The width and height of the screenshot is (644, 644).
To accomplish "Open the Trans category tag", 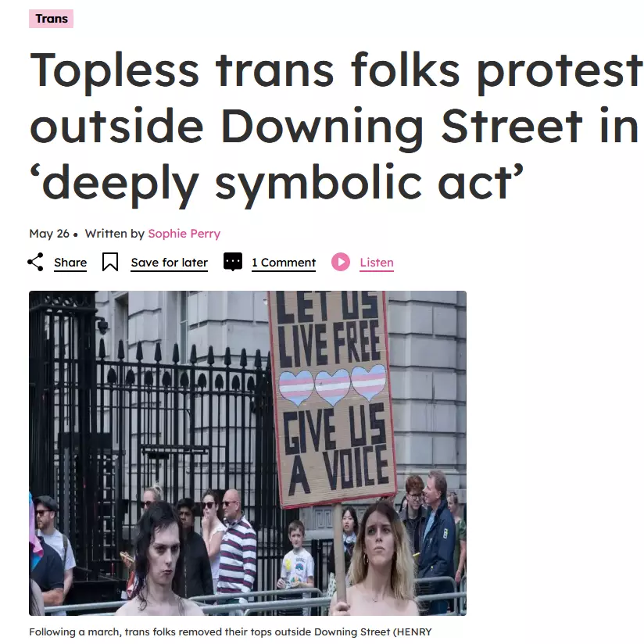I will point(52,19).
